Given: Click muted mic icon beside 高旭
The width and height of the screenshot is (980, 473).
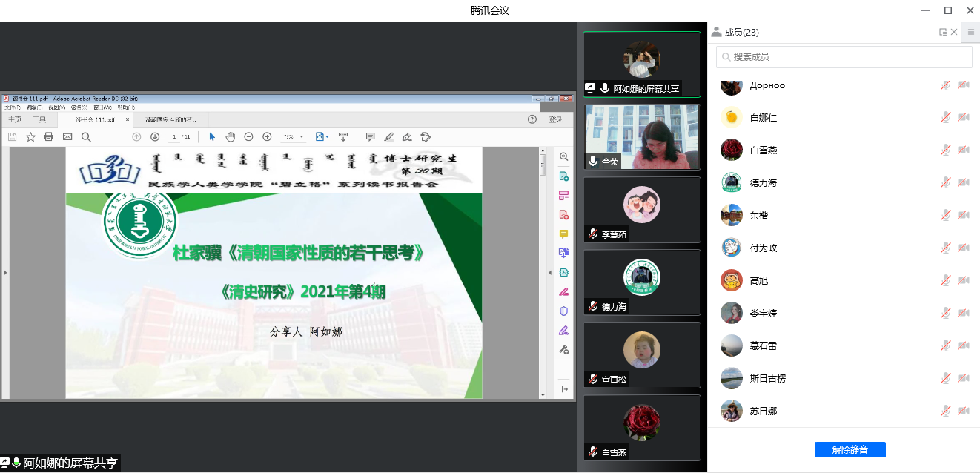Looking at the screenshot, I should point(946,280).
